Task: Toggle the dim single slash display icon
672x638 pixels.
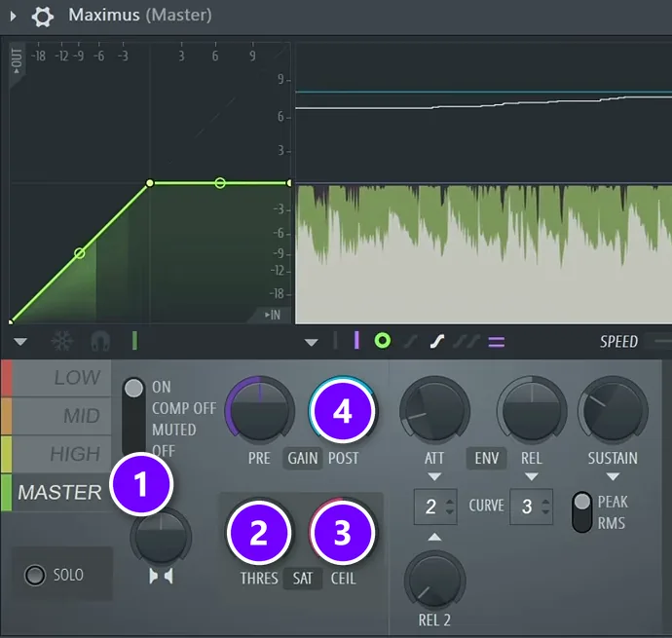Action: tap(411, 342)
